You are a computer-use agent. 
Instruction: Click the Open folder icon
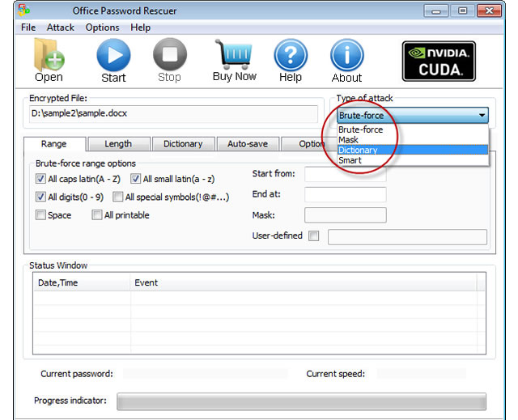click(x=49, y=54)
